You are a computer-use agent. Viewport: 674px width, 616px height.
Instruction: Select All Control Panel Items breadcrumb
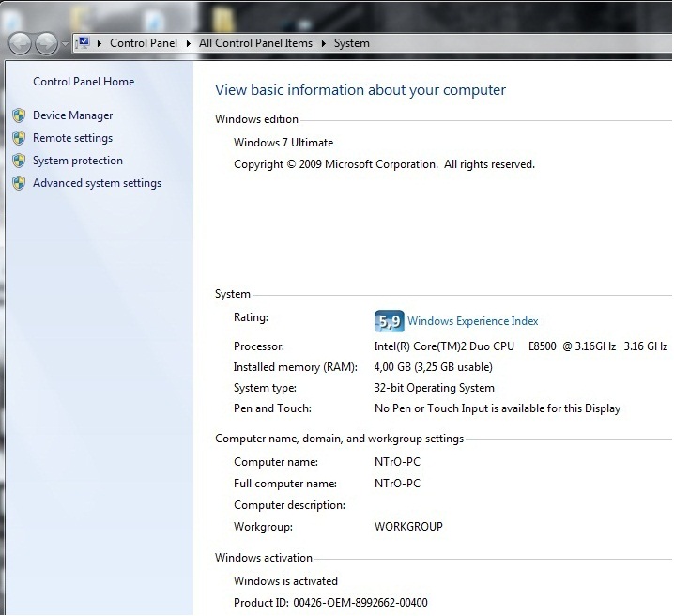(x=255, y=43)
